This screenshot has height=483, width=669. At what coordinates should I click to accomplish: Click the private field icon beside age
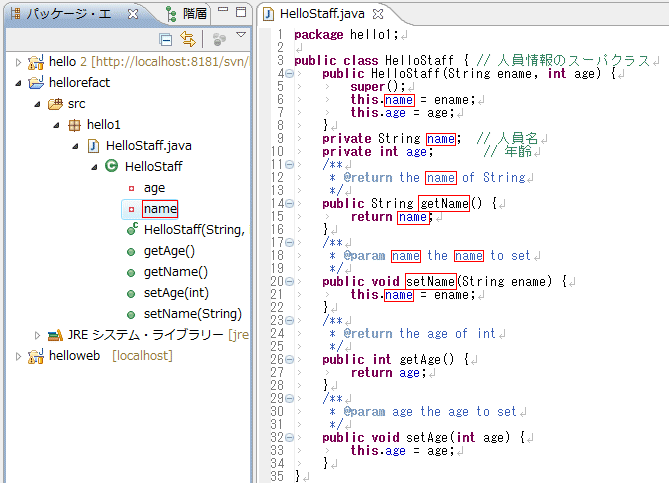click(131, 188)
